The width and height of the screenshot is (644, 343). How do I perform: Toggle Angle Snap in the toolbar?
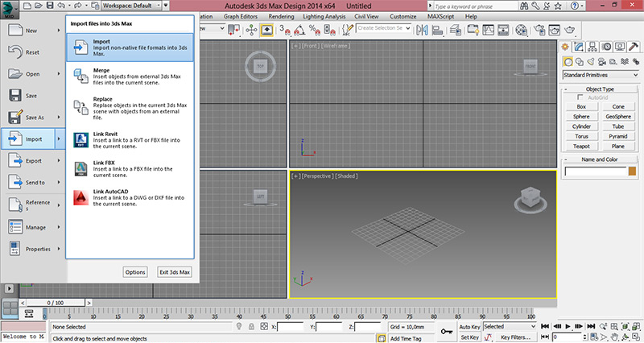click(299, 30)
